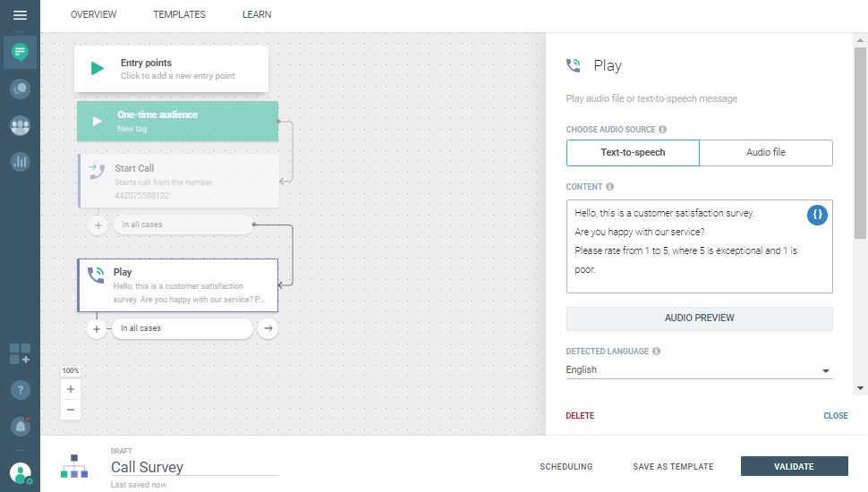
Task: Switch to the Templates tab
Action: [179, 14]
